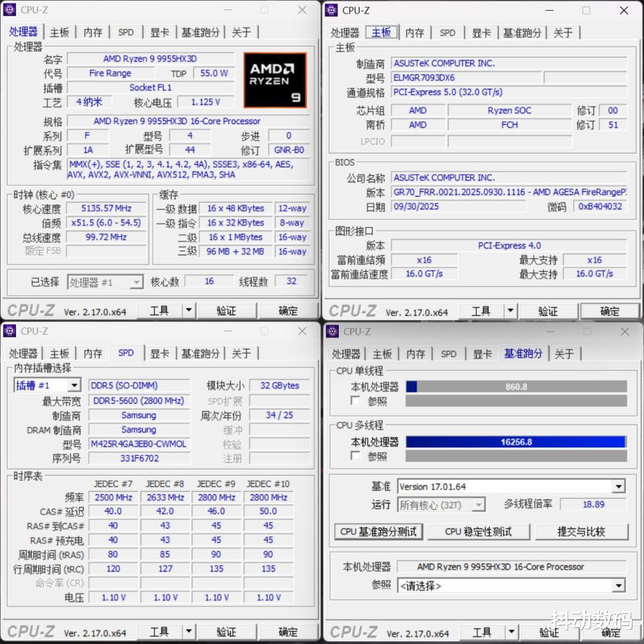Click BIOS date field 09/30/2025

click(458, 206)
